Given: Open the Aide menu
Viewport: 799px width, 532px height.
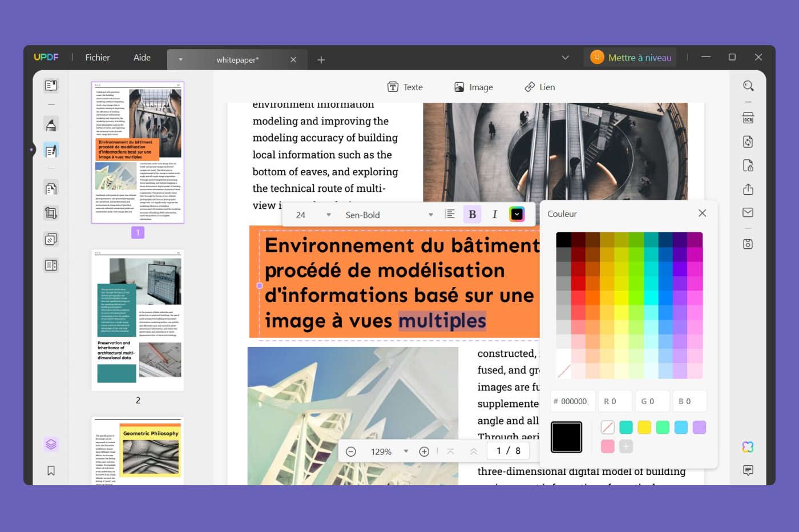Looking at the screenshot, I should click(x=142, y=58).
